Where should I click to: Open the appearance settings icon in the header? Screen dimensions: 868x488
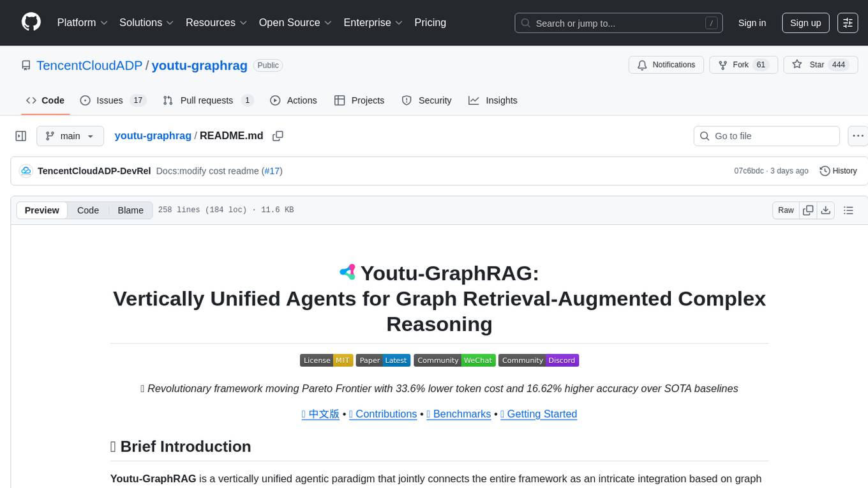(x=848, y=23)
